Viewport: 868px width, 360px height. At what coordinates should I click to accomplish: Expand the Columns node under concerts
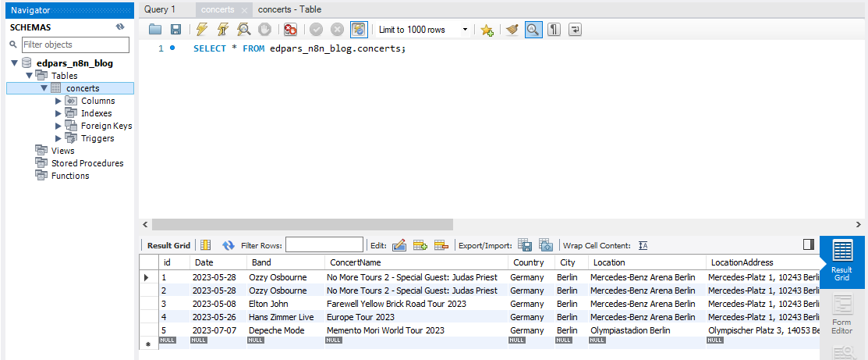click(58, 101)
